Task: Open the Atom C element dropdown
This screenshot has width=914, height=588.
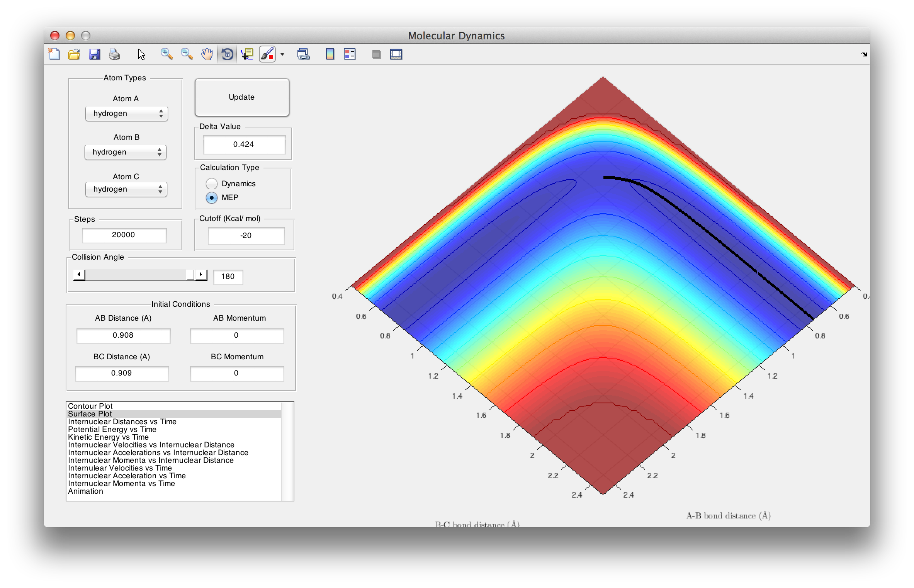Action: pos(126,189)
